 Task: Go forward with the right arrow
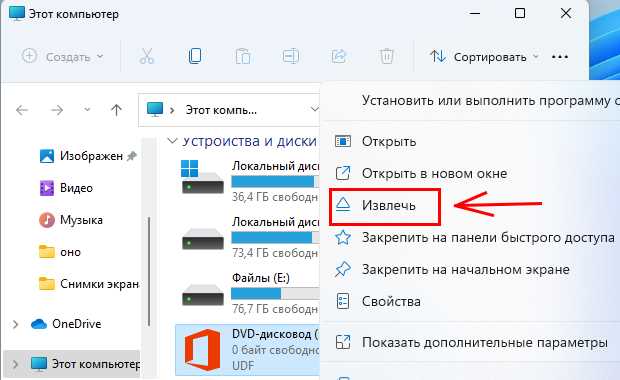57,110
